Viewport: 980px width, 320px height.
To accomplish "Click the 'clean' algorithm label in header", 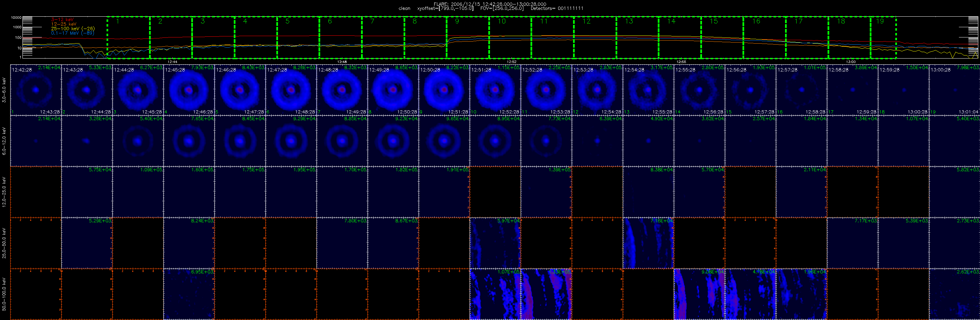I will 404,9.
